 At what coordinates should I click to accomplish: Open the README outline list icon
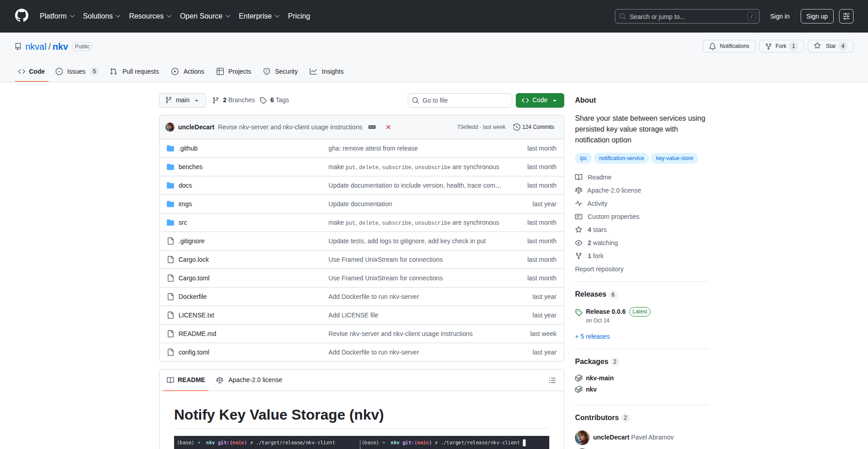click(552, 380)
